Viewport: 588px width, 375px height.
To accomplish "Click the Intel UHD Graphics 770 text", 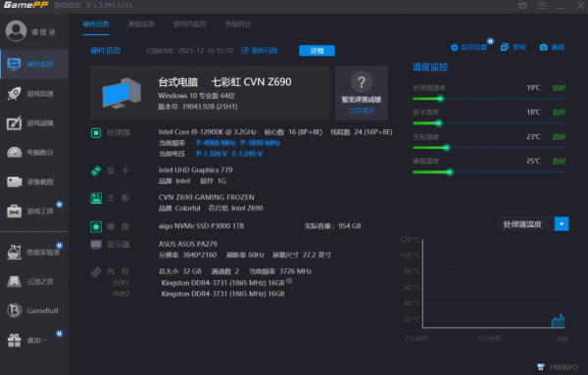I will [x=195, y=170].
